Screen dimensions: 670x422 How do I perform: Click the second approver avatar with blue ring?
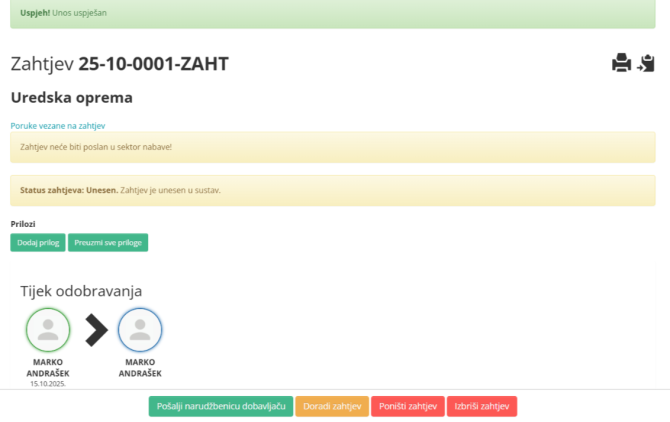tap(140, 330)
